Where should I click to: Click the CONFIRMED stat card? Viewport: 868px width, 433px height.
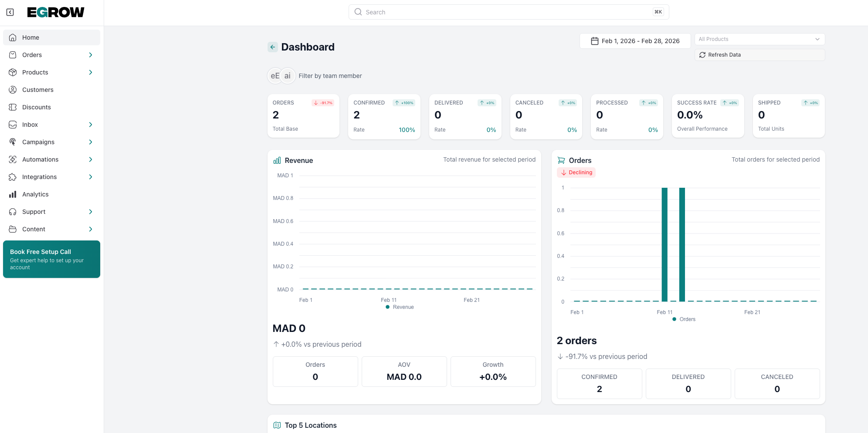(x=384, y=117)
